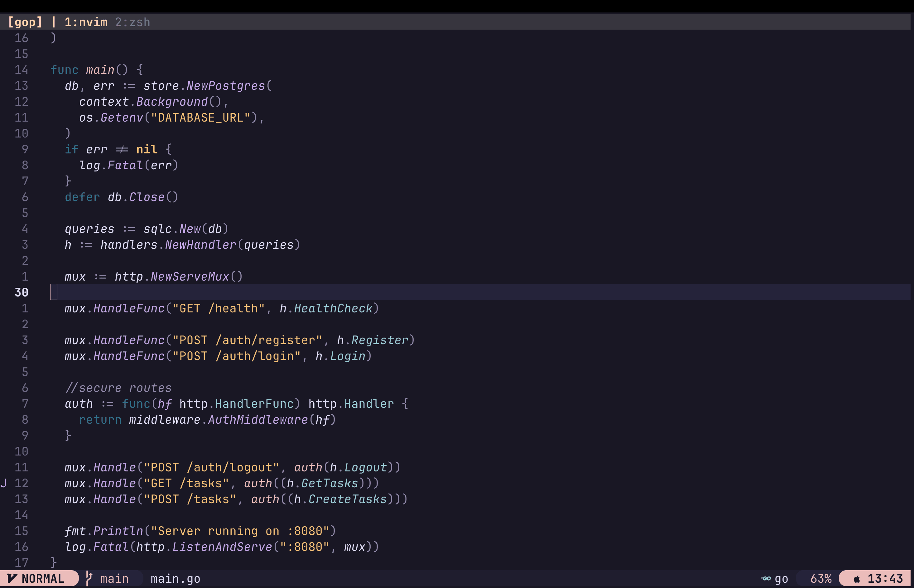Image resolution: width=914 pixels, height=588 pixels.
Task: Click the NORMAL mode indicator
Action: point(43,578)
